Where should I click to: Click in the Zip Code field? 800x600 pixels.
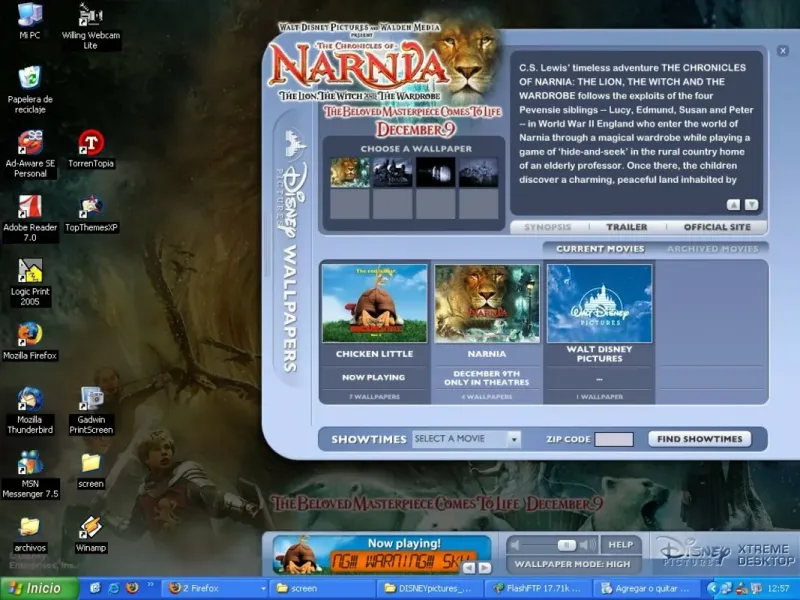614,439
